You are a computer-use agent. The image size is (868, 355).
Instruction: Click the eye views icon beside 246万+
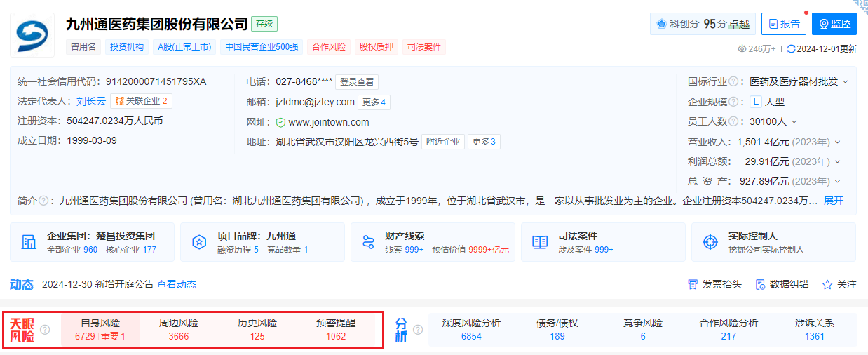click(x=742, y=49)
